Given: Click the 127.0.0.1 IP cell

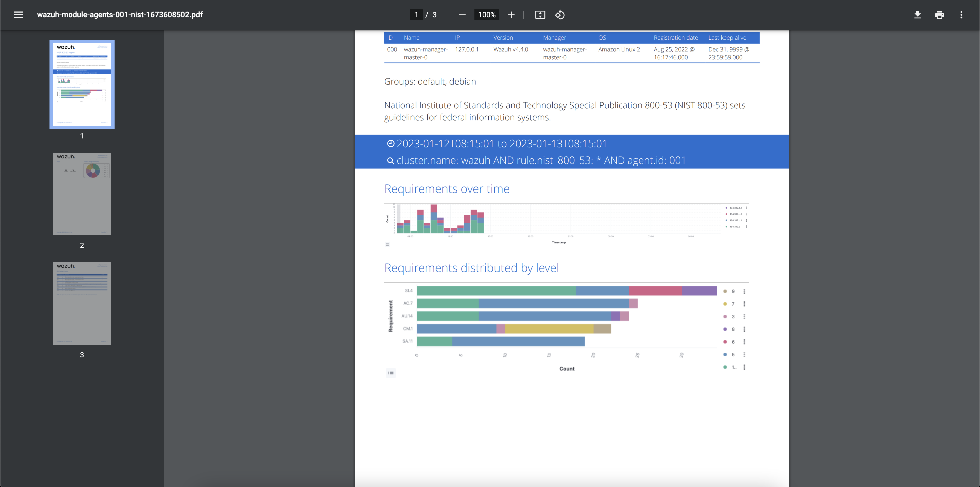Looking at the screenshot, I should tap(466, 50).
